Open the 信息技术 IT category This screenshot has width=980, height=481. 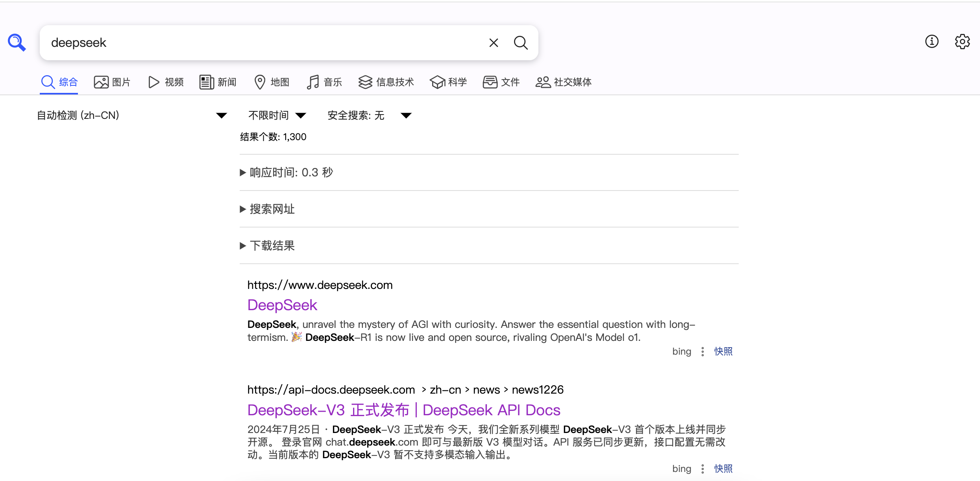pos(386,82)
